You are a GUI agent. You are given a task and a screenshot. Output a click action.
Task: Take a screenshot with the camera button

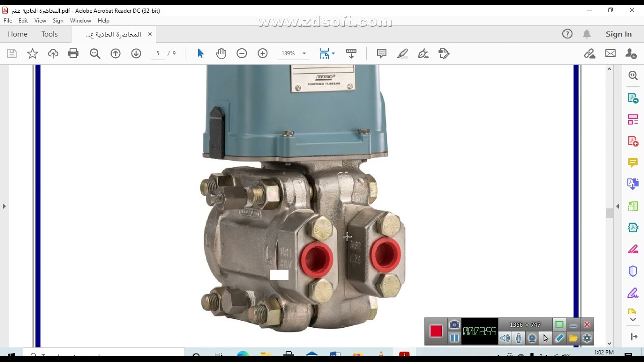454,325
